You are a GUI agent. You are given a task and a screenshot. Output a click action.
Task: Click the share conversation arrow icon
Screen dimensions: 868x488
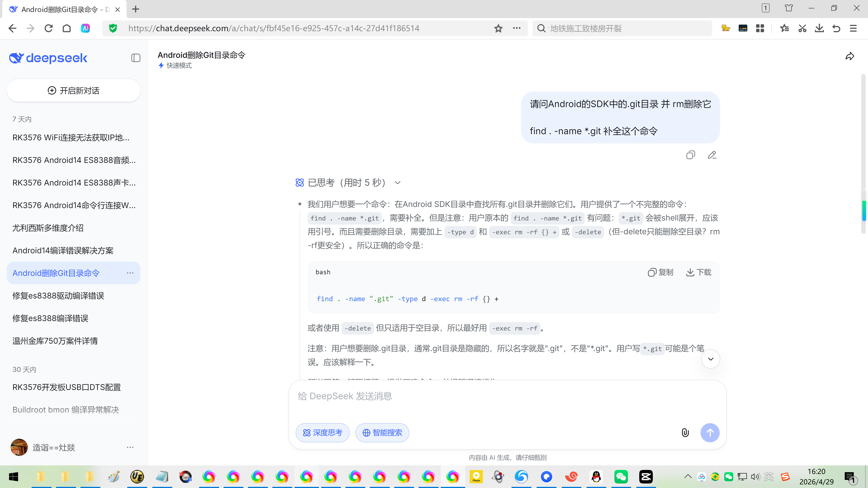[849, 56]
